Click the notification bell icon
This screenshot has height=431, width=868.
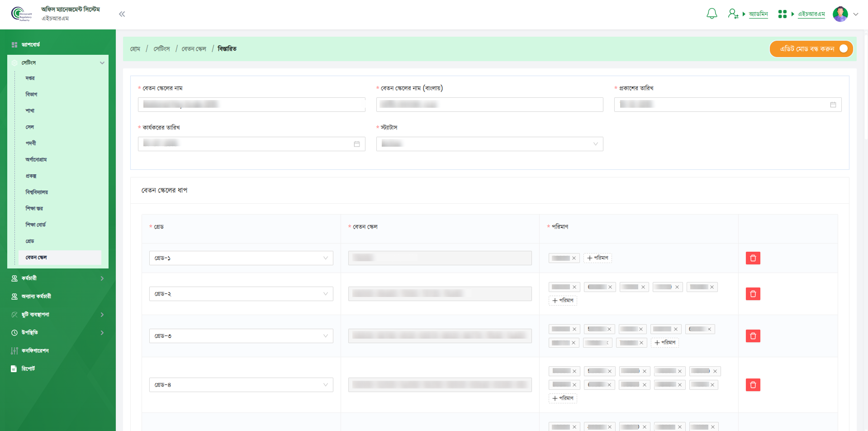coord(711,14)
